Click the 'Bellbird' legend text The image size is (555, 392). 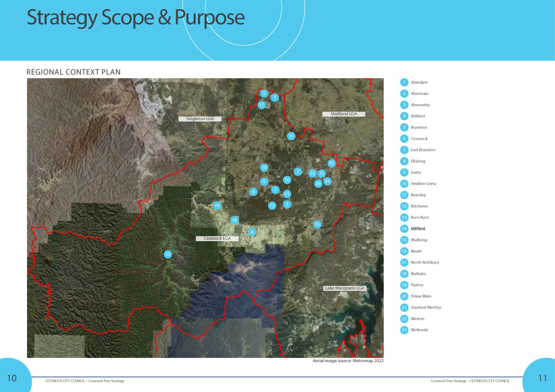coord(418,116)
